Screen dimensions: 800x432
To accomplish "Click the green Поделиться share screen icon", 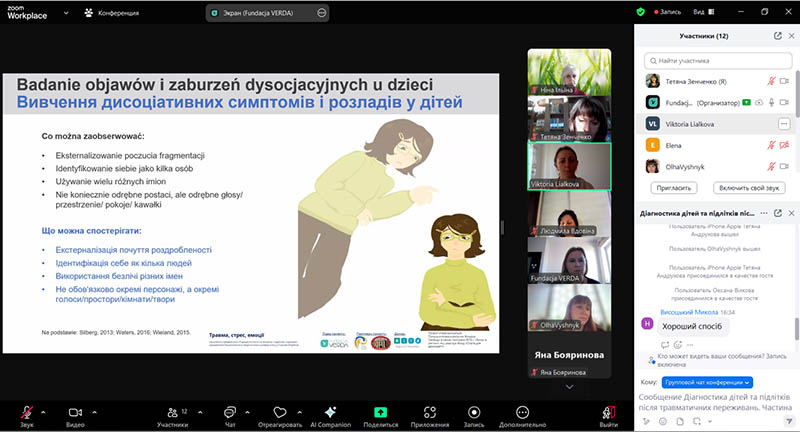I will (x=381, y=412).
